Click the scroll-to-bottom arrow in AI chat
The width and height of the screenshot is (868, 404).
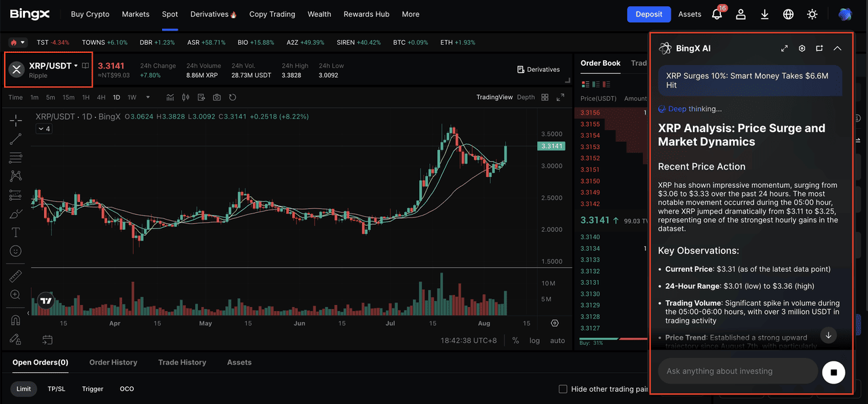[828, 335]
